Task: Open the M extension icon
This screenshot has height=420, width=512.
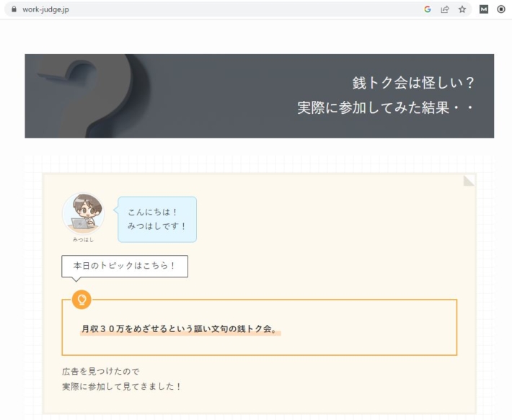Action: (484, 9)
